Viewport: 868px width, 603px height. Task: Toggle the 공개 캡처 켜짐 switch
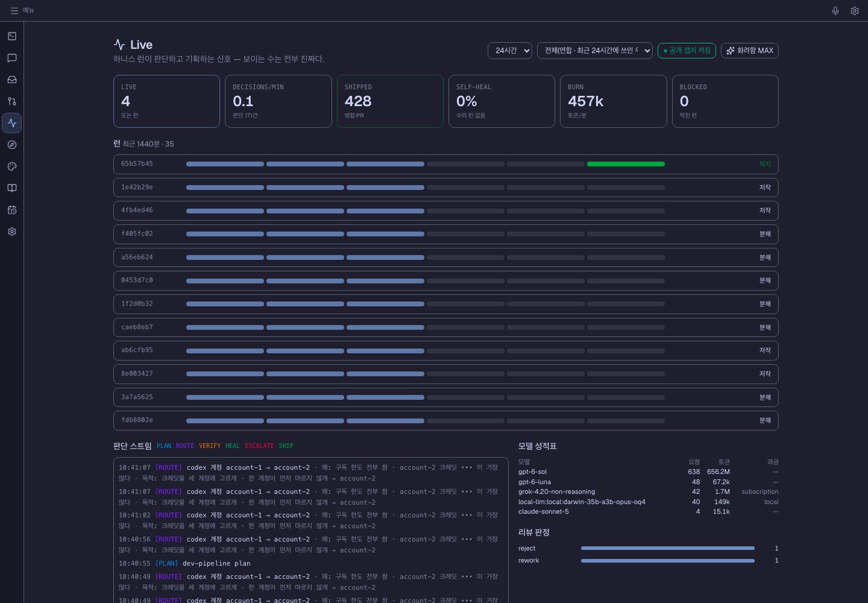coord(687,51)
